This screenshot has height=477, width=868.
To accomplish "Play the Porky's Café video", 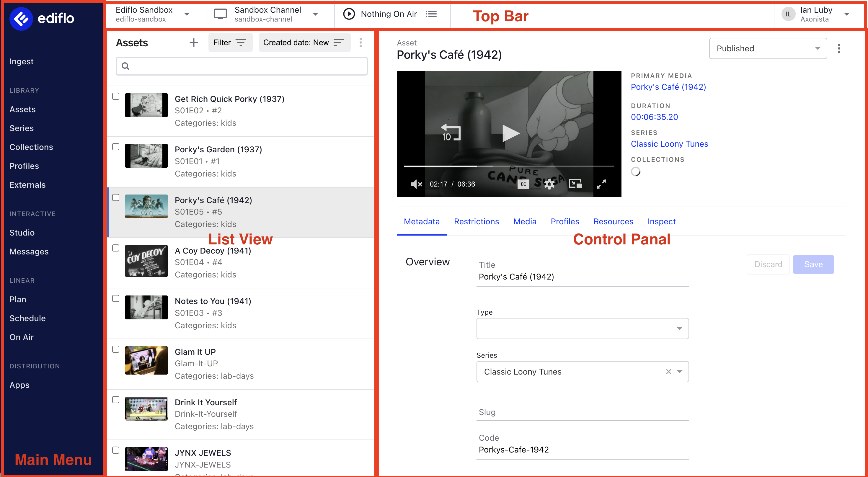I will 510,133.
